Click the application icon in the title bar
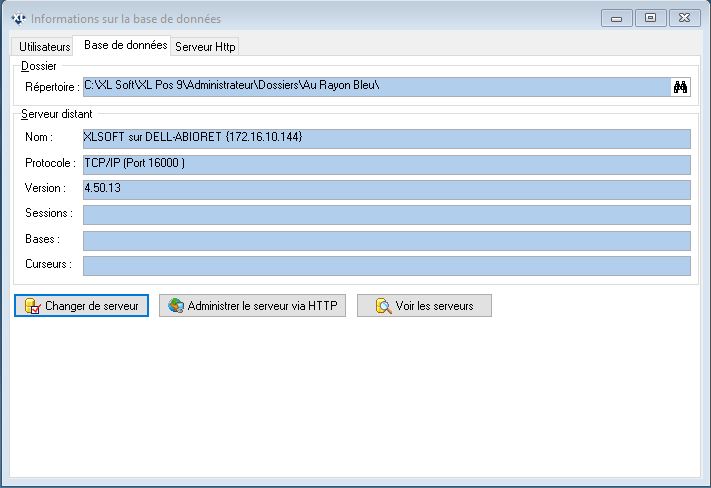The height and width of the screenshot is (488, 711). (17, 19)
